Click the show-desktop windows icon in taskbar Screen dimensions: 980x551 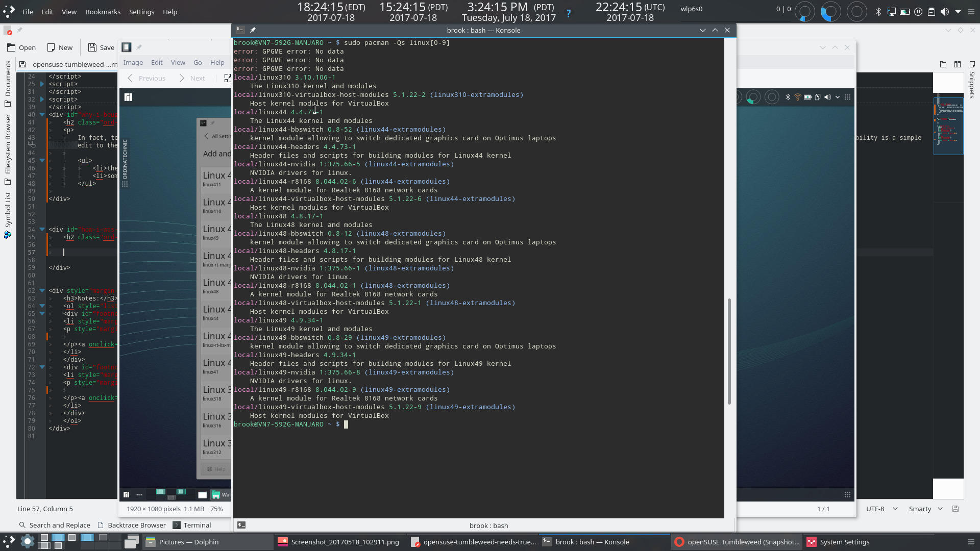pyautogui.click(x=132, y=542)
